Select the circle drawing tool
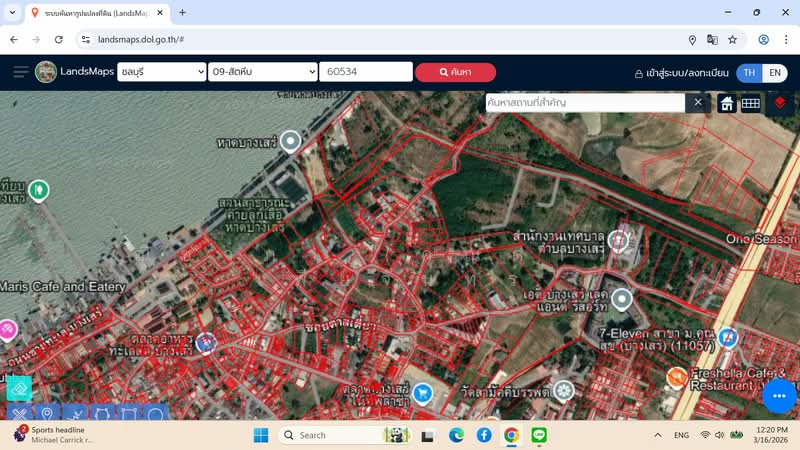 [156, 414]
